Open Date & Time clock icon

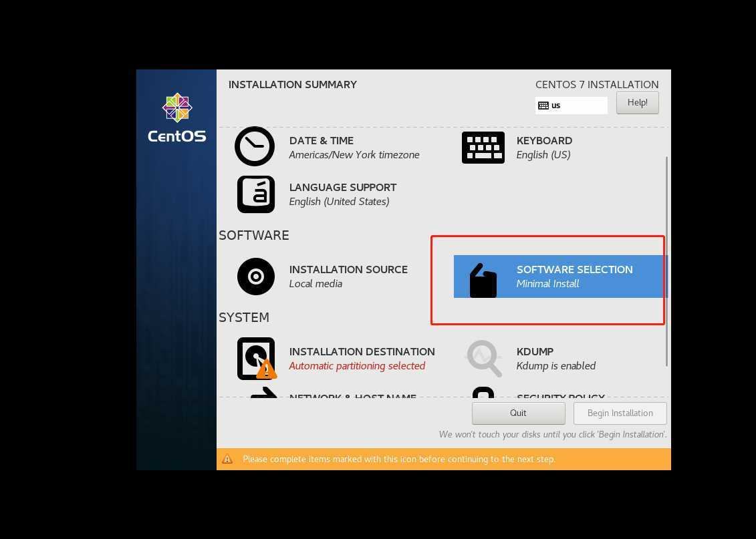pos(255,146)
